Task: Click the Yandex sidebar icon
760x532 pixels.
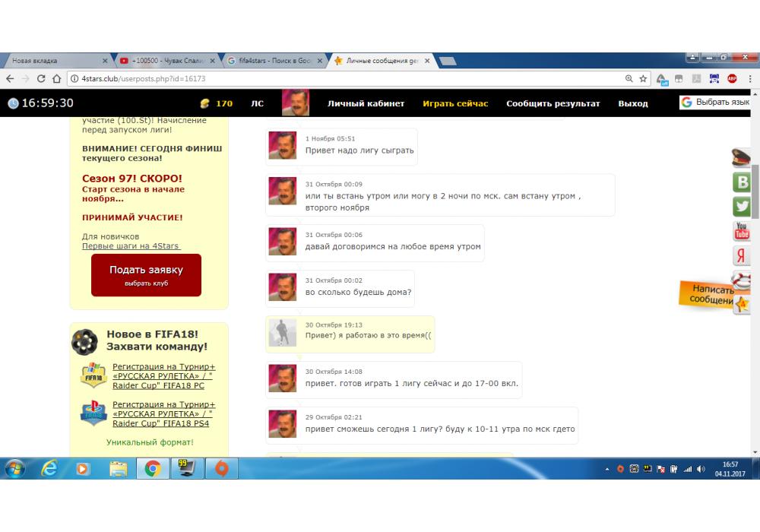Action: [742, 255]
